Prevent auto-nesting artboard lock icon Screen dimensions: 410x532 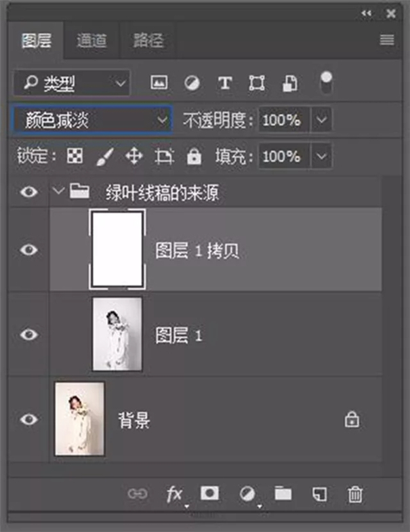pos(165,157)
